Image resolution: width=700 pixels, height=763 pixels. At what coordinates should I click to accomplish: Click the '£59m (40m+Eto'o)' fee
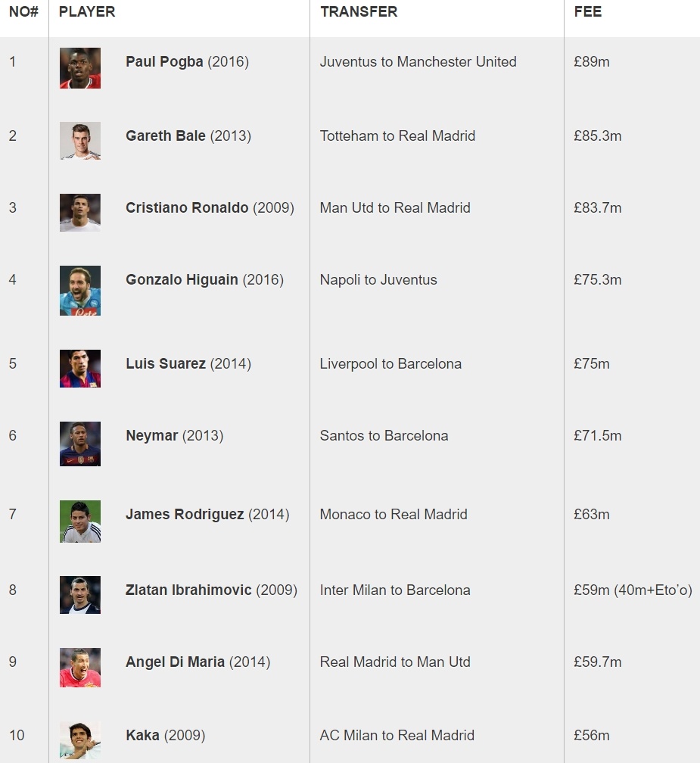click(633, 590)
